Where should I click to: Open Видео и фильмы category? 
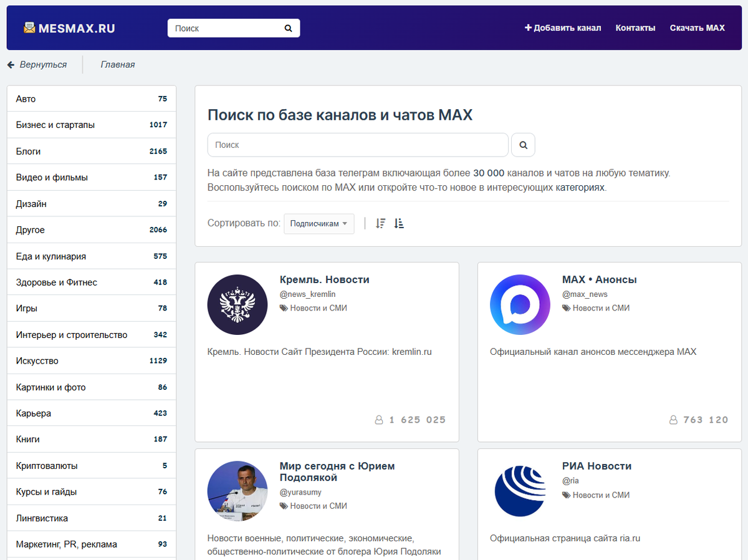point(92,178)
